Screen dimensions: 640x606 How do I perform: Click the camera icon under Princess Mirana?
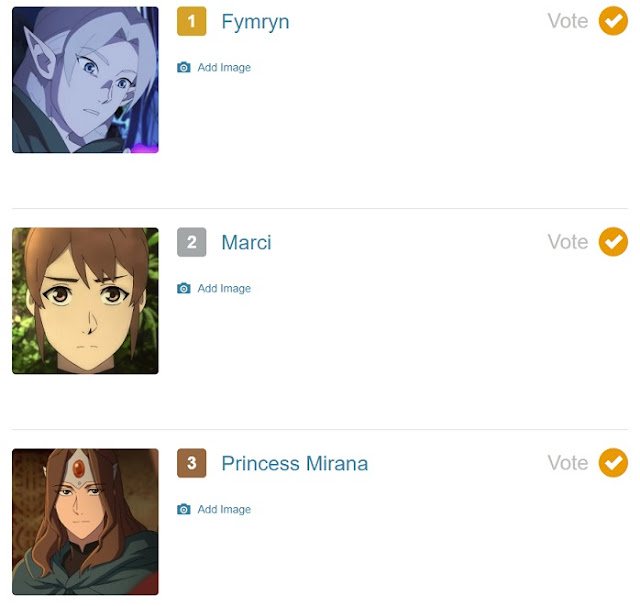point(184,509)
